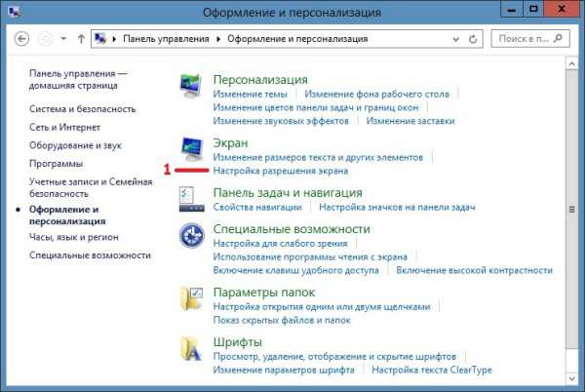Open main Специальные возможности heading
585x392 pixels.
(292, 228)
